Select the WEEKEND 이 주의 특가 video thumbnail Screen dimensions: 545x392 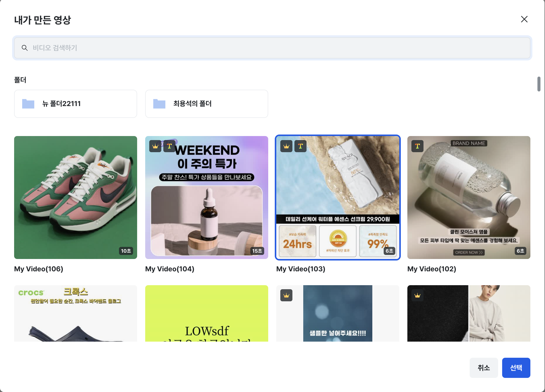click(207, 198)
